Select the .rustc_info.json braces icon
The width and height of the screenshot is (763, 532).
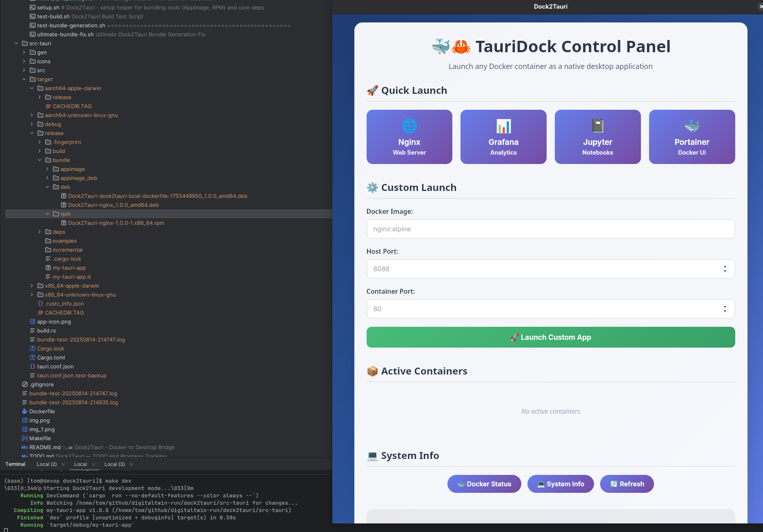click(40, 304)
